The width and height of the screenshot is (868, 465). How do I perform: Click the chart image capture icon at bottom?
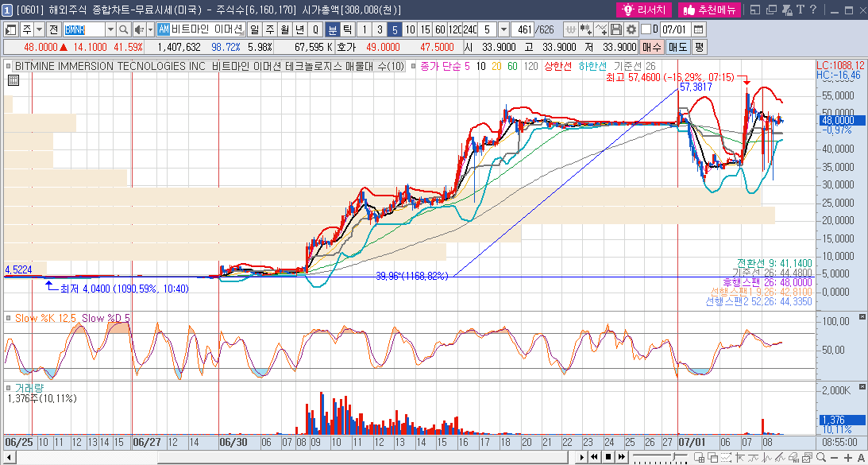point(807,457)
